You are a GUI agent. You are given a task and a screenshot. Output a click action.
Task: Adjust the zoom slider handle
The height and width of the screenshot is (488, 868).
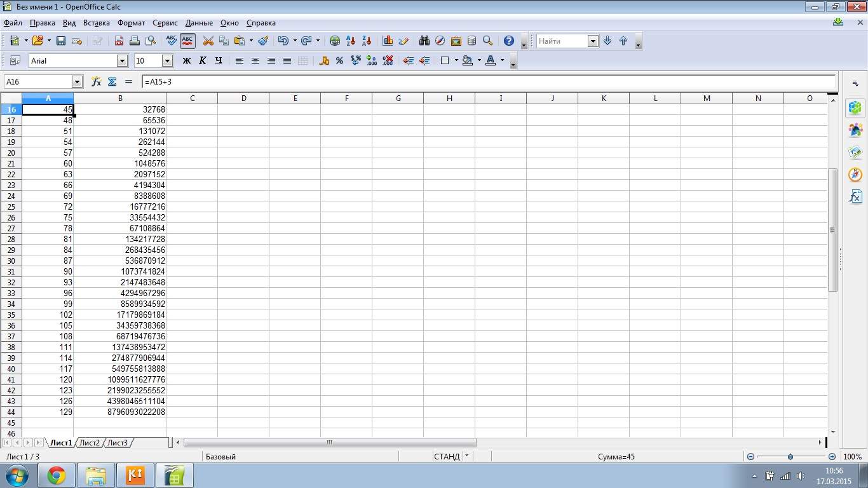pos(790,457)
